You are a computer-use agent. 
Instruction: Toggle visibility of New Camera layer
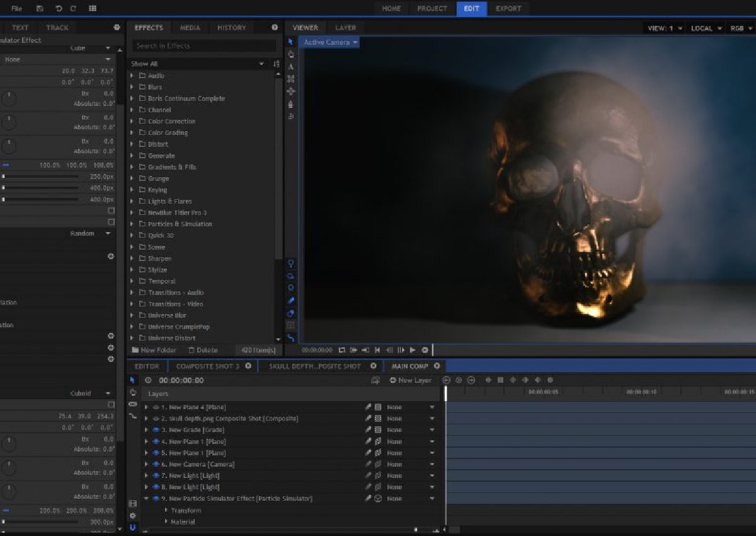click(x=156, y=464)
